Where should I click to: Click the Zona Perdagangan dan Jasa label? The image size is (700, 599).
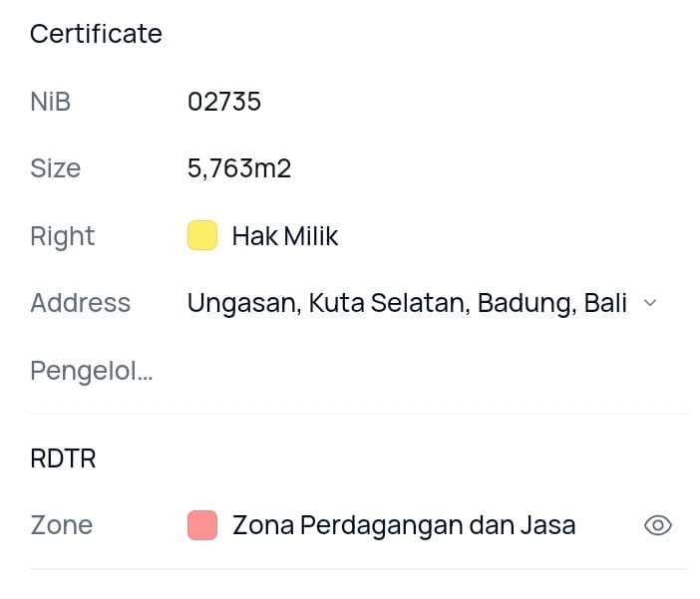pos(404,525)
